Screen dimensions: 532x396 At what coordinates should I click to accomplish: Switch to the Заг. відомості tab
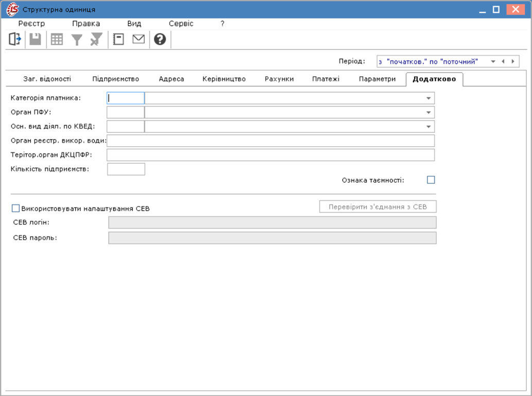coord(47,79)
